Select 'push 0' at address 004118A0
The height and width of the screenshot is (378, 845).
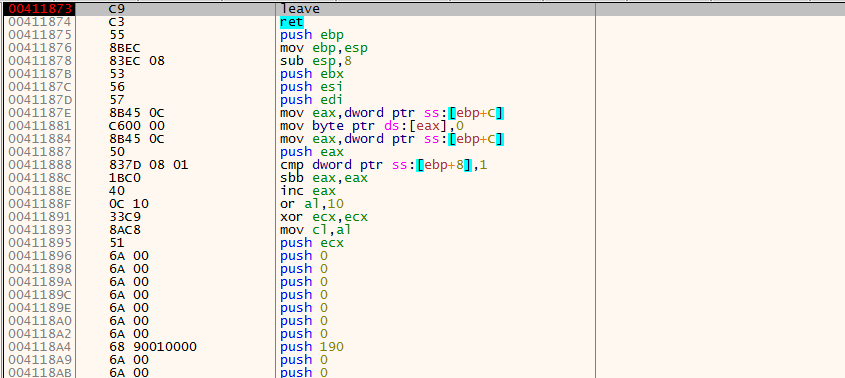click(x=304, y=320)
